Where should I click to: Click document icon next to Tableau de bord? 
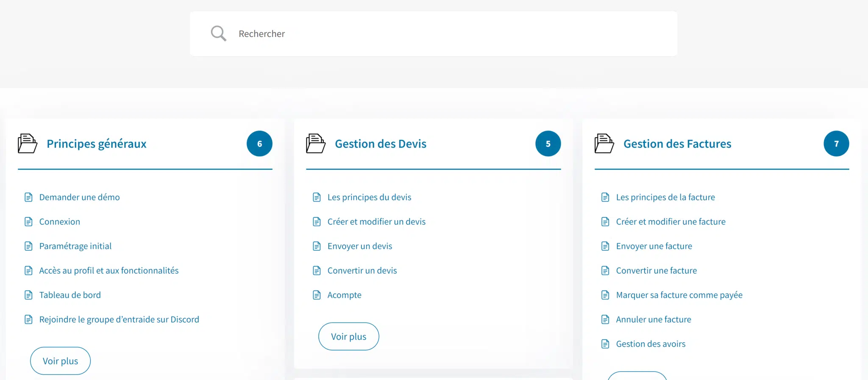(28, 295)
